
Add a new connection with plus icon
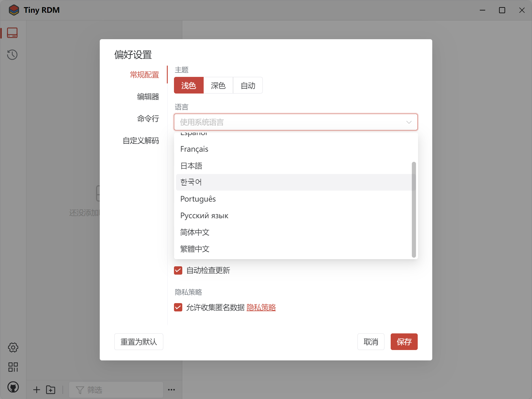point(36,389)
